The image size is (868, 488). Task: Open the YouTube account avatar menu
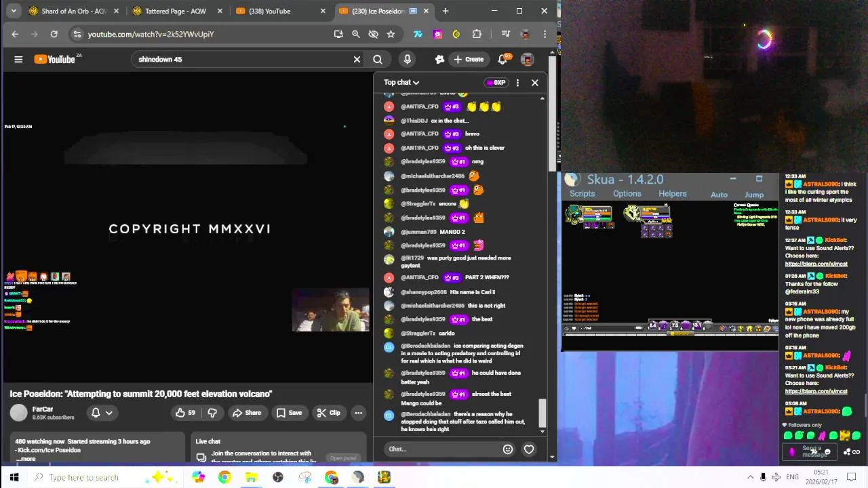click(527, 59)
